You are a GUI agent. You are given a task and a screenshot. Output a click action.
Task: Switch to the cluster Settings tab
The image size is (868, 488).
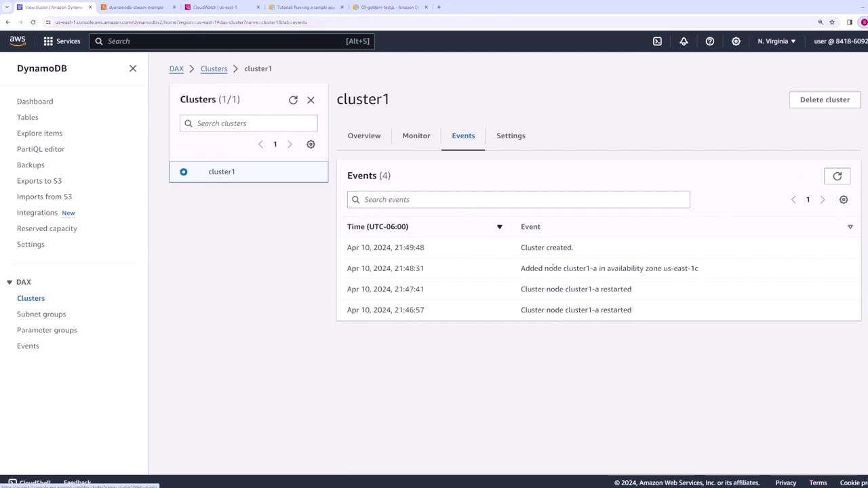[x=511, y=136]
